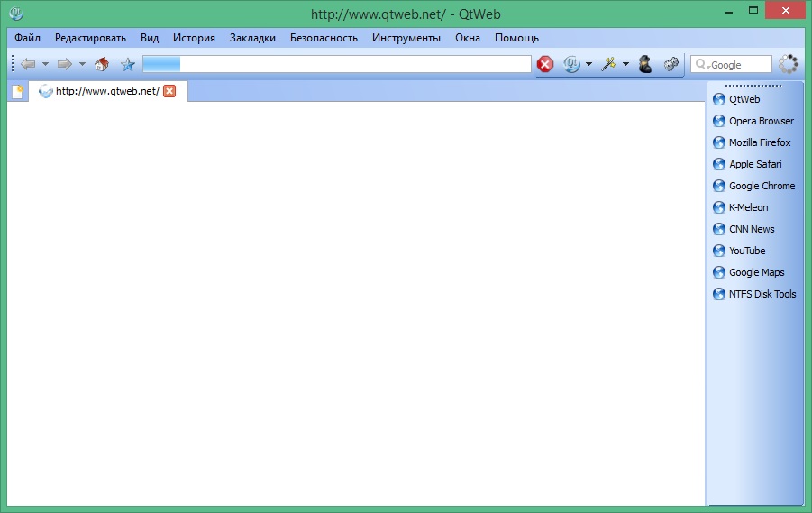Click the Forward navigation arrow

tap(65, 64)
